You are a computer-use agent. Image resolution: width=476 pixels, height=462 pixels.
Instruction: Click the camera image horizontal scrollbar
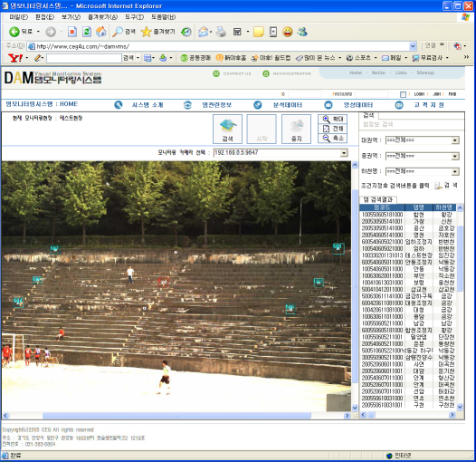point(176,415)
